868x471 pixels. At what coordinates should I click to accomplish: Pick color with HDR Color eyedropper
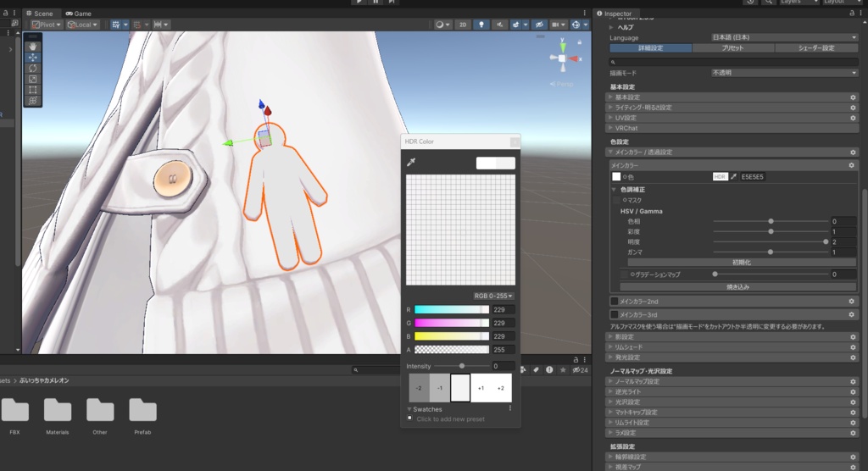411,162
